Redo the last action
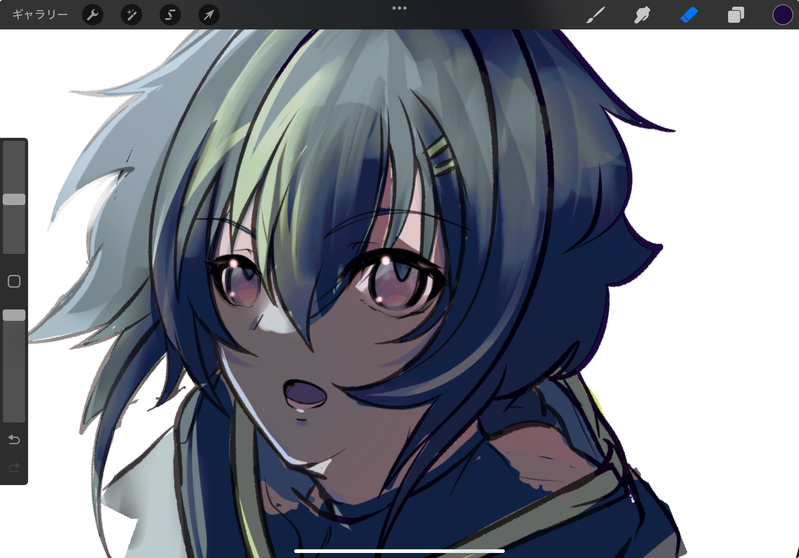The height and width of the screenshot is (558, 799). tap(14, 467)
